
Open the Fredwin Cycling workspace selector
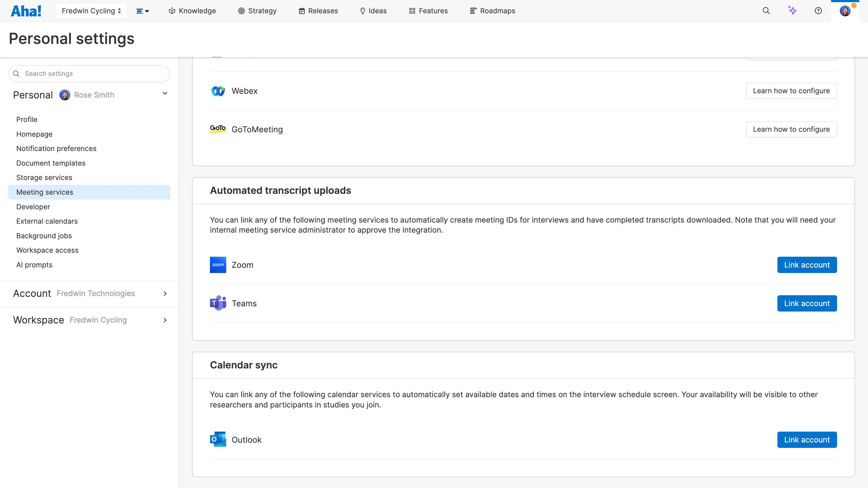coord(91,11)
